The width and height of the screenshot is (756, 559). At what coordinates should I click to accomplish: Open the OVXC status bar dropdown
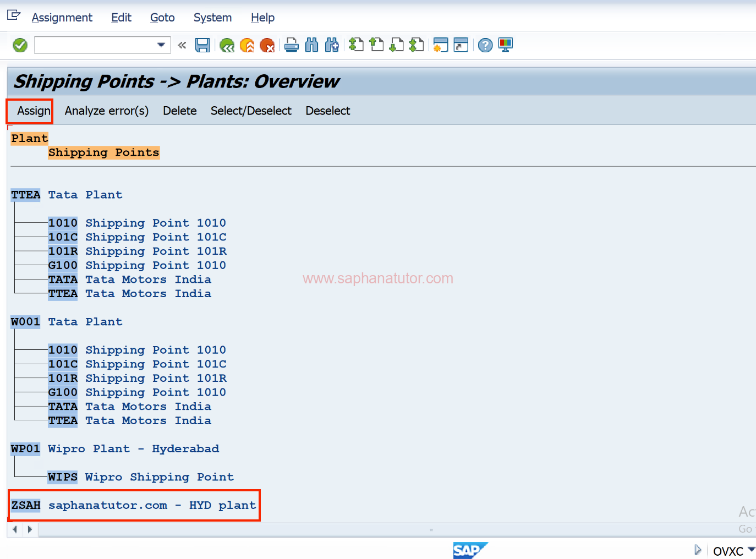751,549
